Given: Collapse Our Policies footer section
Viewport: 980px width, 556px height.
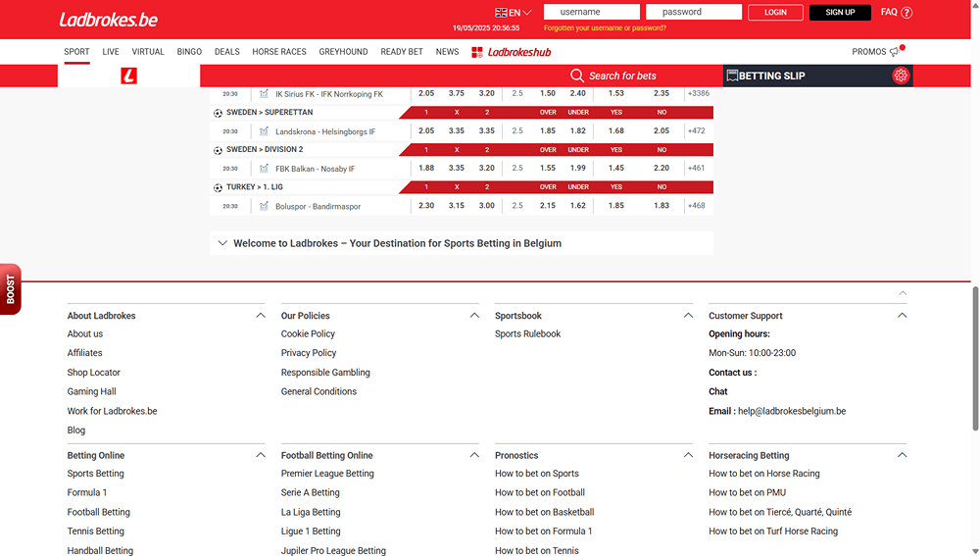Looking at the screenshot, I should [474, 315].
